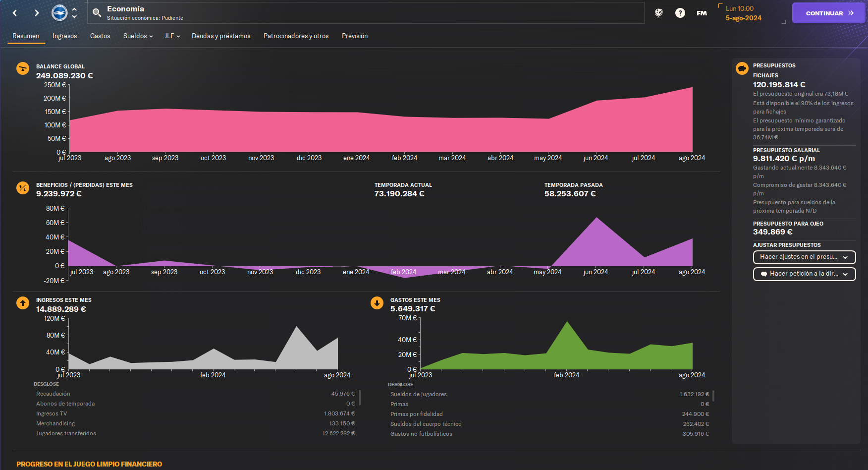The image size is (868, 470).
Task: Select the Abonos de temporada row
Action: (x=195, y=404)
